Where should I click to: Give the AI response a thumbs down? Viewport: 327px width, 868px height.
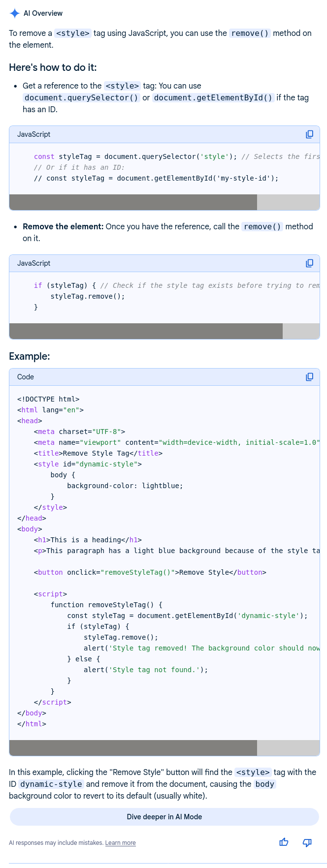pyautogui.click(x=307, y=842)
